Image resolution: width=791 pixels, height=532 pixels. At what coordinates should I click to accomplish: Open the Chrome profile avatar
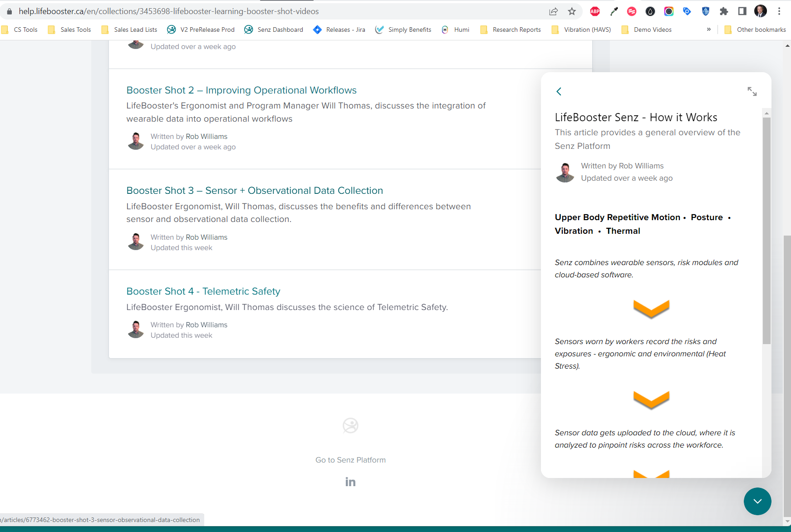click(x=761, y=11)
